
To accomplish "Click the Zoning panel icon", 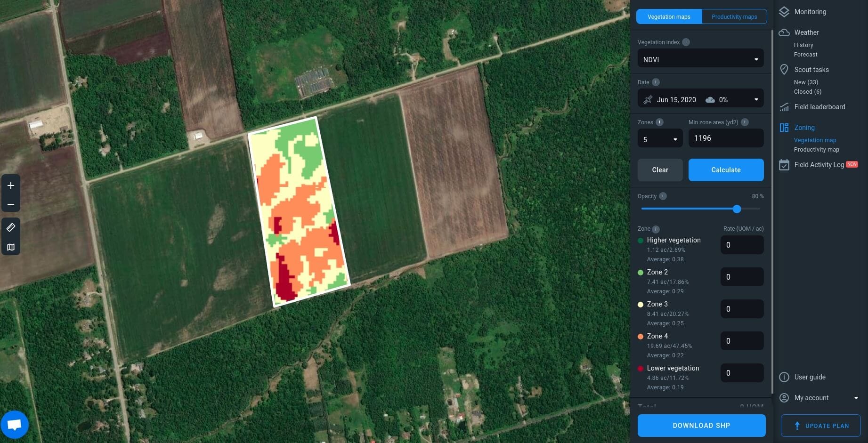I will coord(784,127).
